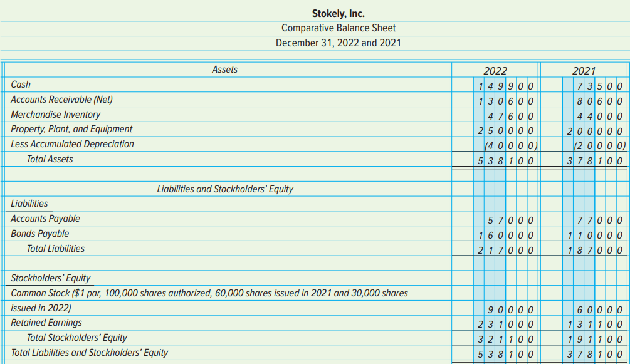Click the 'issued in 2022)' continuation line

pos(41,308)
